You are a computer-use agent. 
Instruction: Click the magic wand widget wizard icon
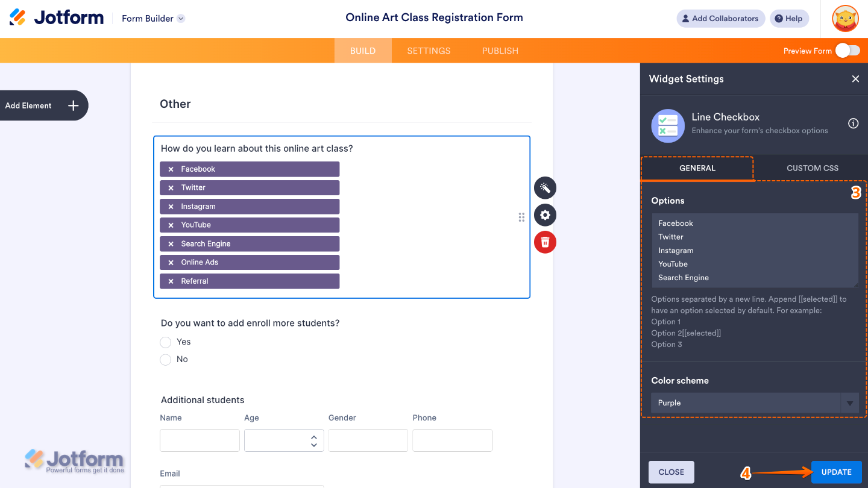click(x=545, y=188)
